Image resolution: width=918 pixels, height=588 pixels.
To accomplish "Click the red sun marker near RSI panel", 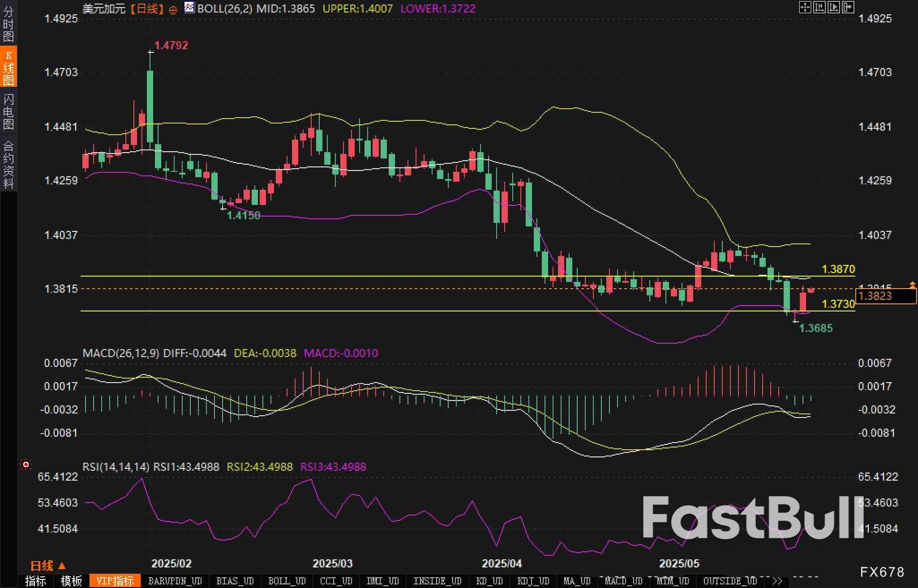I will tap(26, 465).
